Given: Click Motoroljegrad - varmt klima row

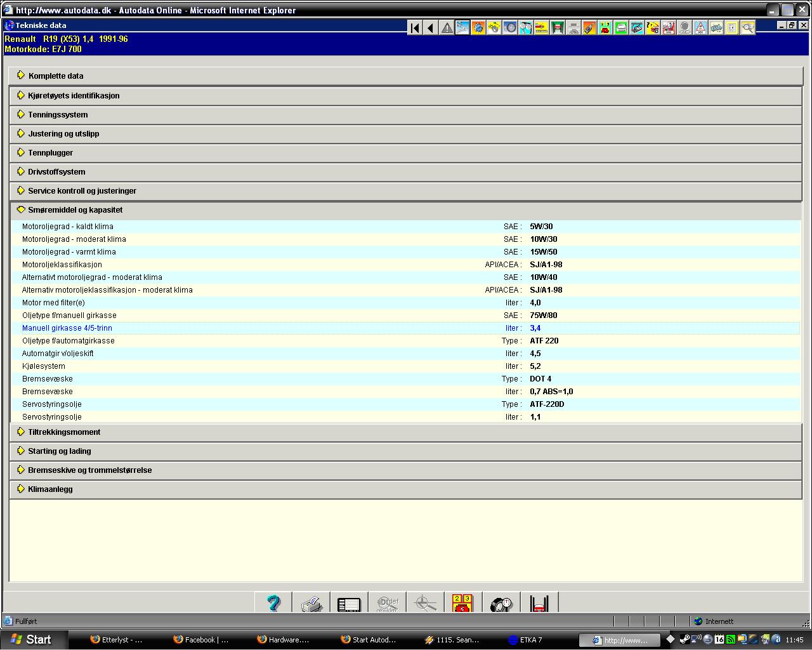Looking at the screenshot, I should [406, 252].
